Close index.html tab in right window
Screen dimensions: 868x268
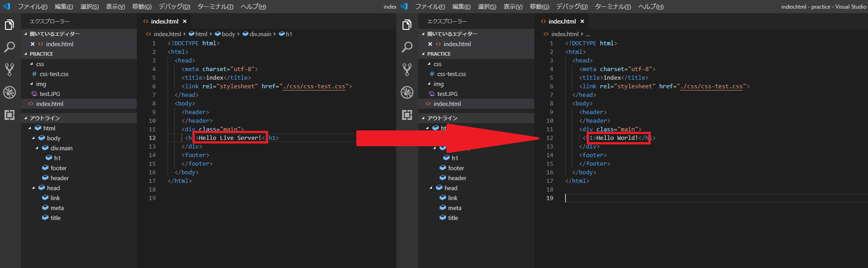(582, 21)
